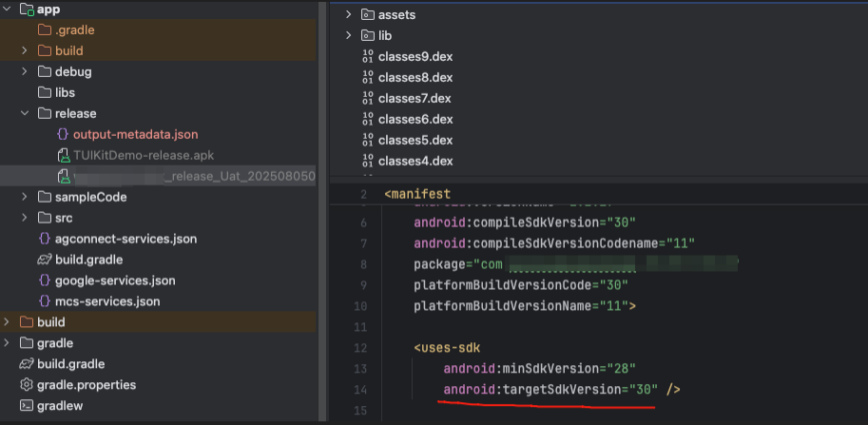Screen dimensions: 868x425
Task: Select classes4.dex in the APK list
Action: pyautogui.click(x=415, y=161)
